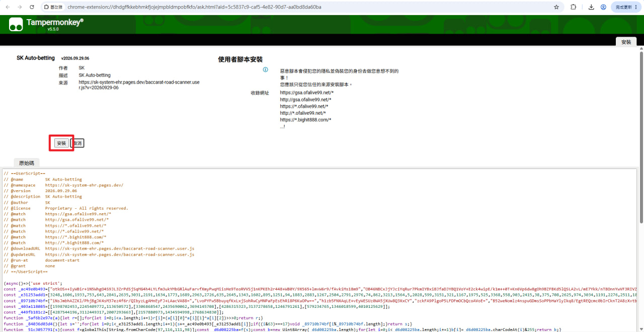644x332 pixels.
Task: Click the site info chip in address bar
Action: 53,7
